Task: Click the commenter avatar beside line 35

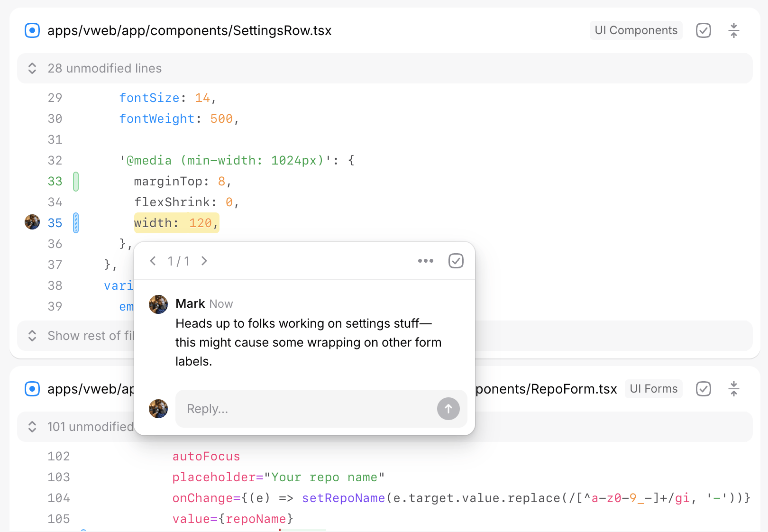Action: coord(32,222)
